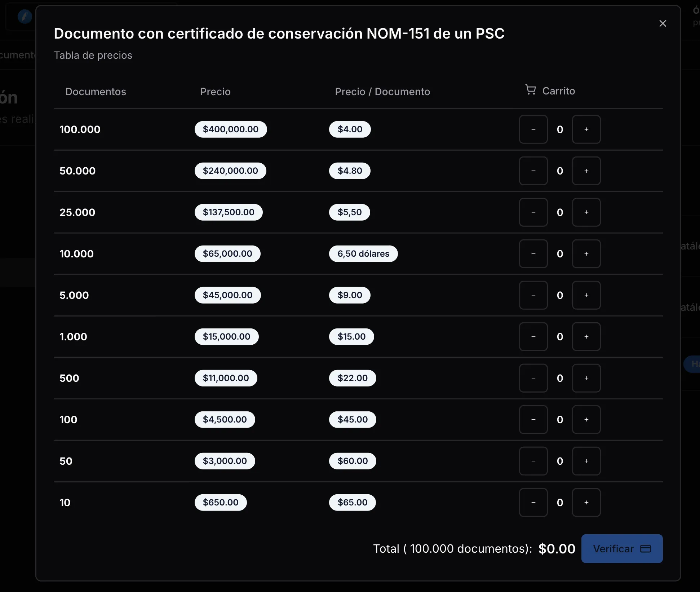The image size is (700, 592).
Task: Increase the 100 documents package quantity
Action: (586, 420)
